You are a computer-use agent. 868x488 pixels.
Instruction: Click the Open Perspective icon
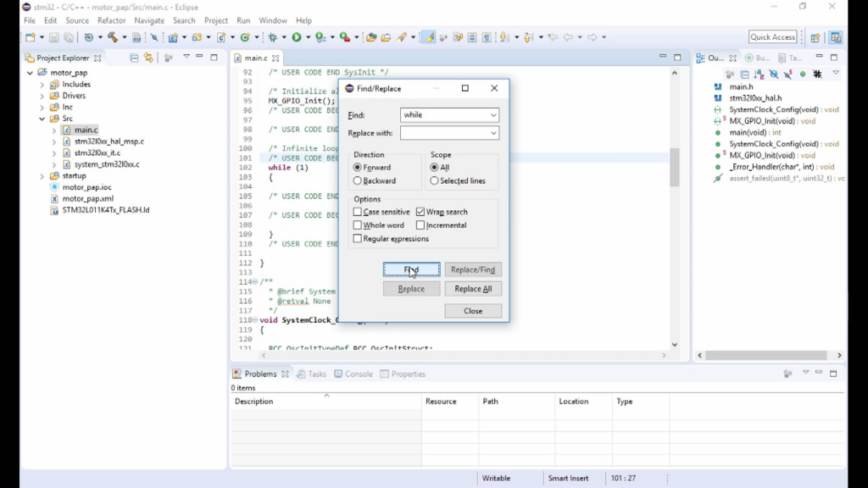coord(815,37)
